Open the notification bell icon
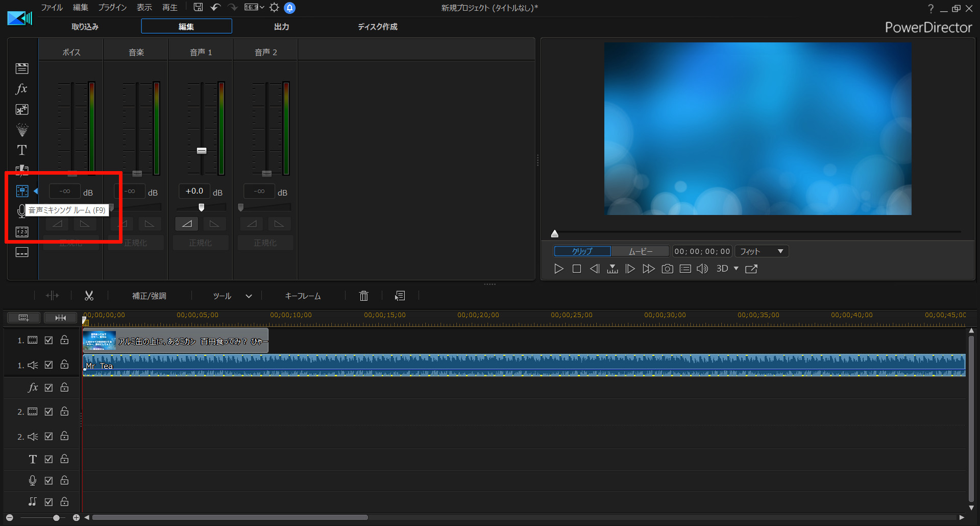This screenshot has width=980, height=526. click(x=290, y=8)
